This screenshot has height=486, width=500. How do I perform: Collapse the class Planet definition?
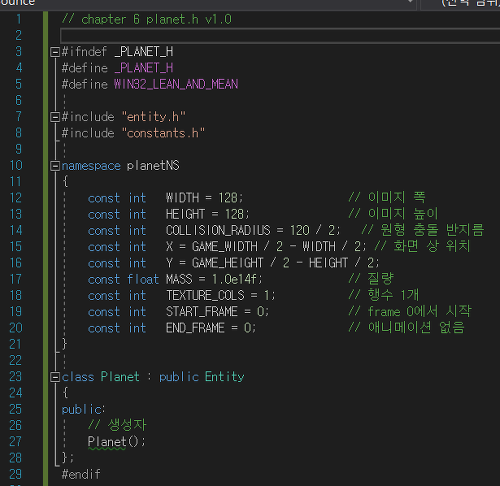click(54, 377)
